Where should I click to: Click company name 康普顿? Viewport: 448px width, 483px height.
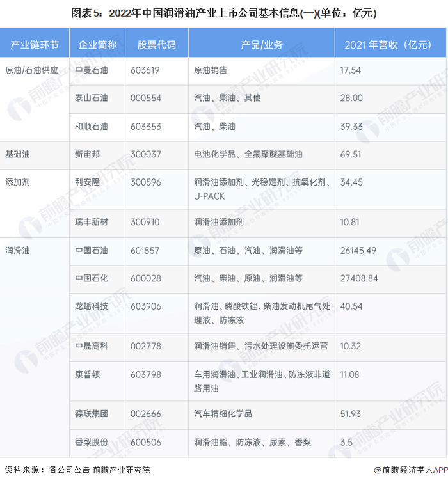pos(87,375)
